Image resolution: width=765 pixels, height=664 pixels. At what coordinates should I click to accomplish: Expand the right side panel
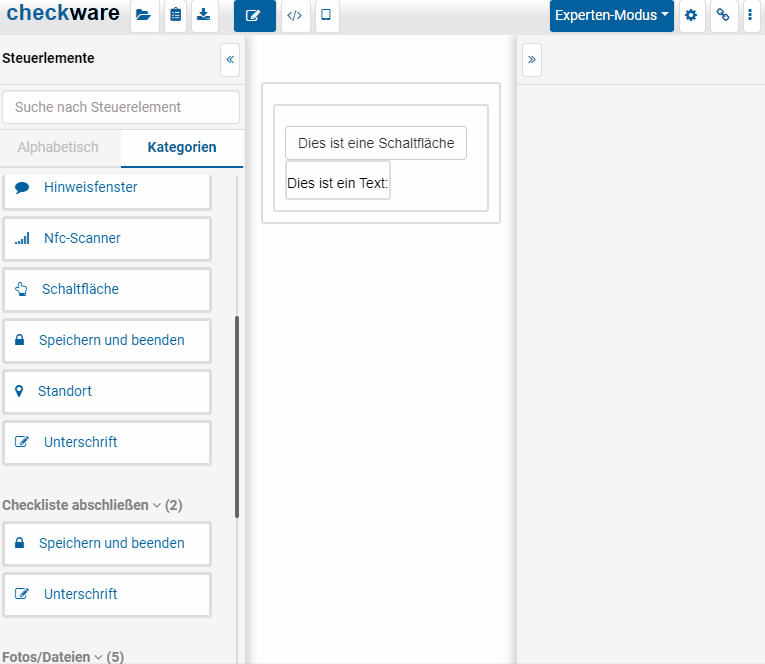coord(531,60)
